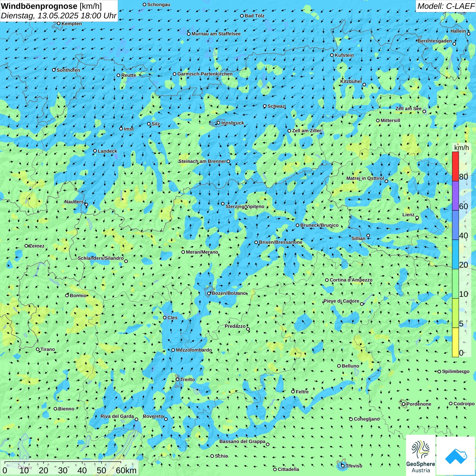
Task: Click the Innsbruck city marker
Action: [x=218, y=123]
